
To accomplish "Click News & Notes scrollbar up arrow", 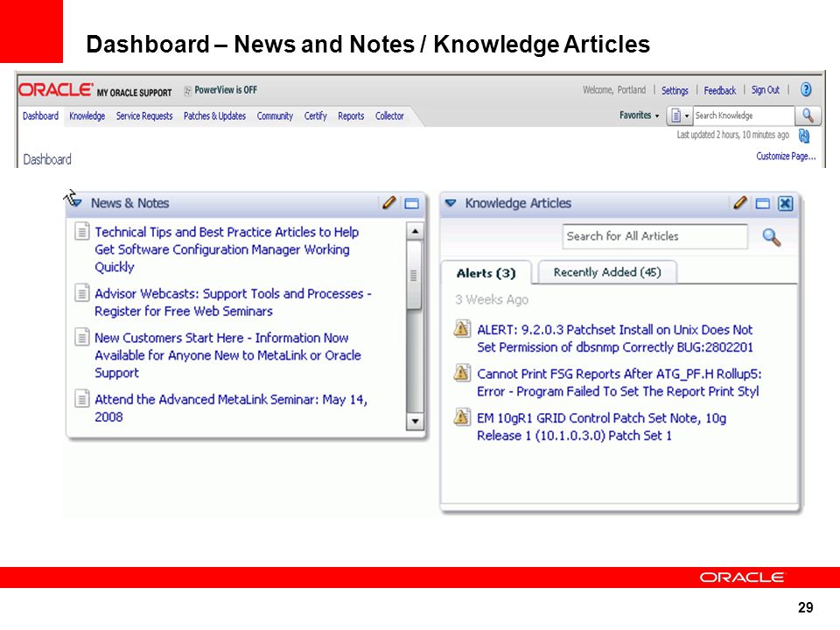I will 415,231.
